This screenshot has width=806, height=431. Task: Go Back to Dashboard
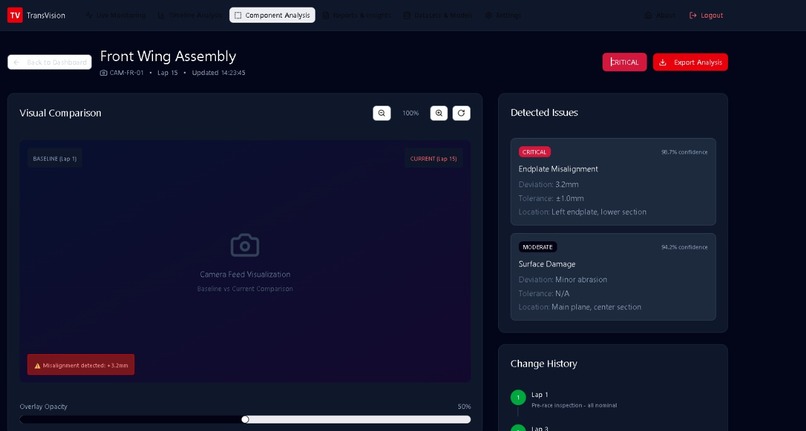(x=49, y=62)
